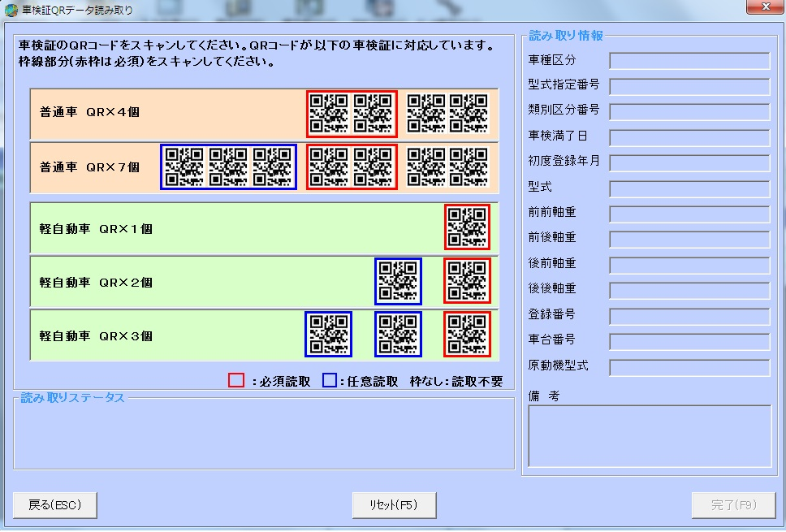This screenshot has width=786, height=532.
Task: Click the 完了(F9) button
Action: pyautogui.click(x=733, y=505)
